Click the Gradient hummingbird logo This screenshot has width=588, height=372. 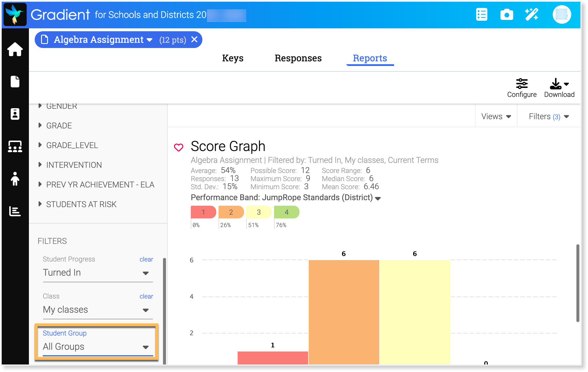point(15,14)
